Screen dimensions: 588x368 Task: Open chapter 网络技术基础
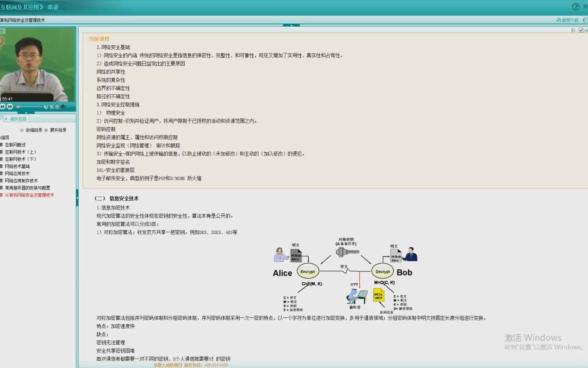coord(17,166)
